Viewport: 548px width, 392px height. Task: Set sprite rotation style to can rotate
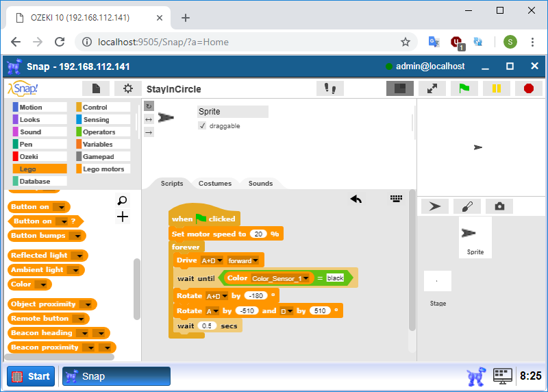pos(149,106)
